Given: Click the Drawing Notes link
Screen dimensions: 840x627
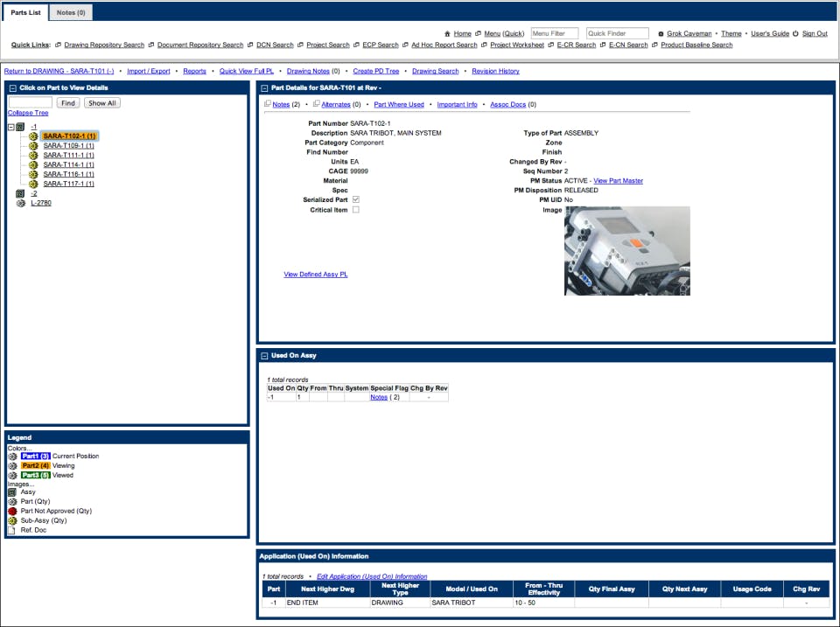Looking at the screenshot, I should 308,71.
